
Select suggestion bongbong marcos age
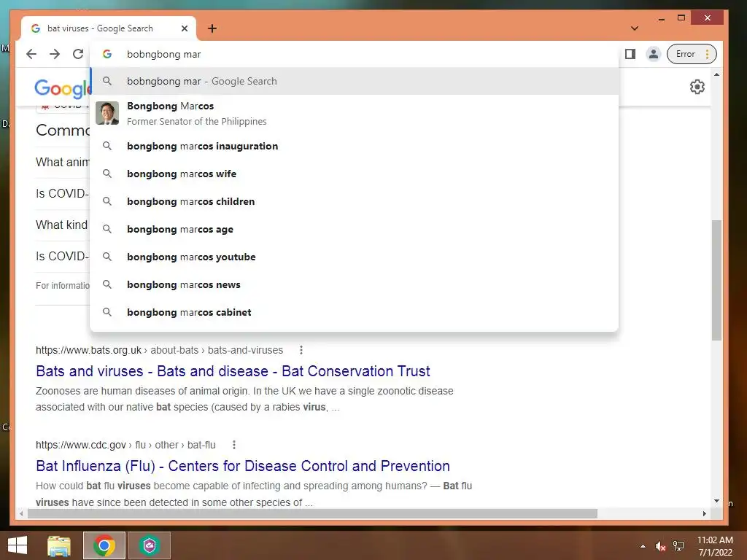(355, 229)
